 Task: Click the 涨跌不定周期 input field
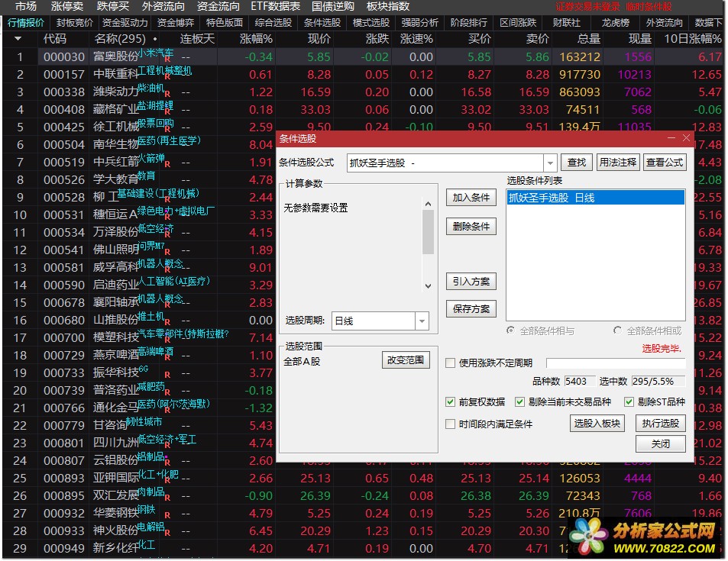[x=616, y=363]
